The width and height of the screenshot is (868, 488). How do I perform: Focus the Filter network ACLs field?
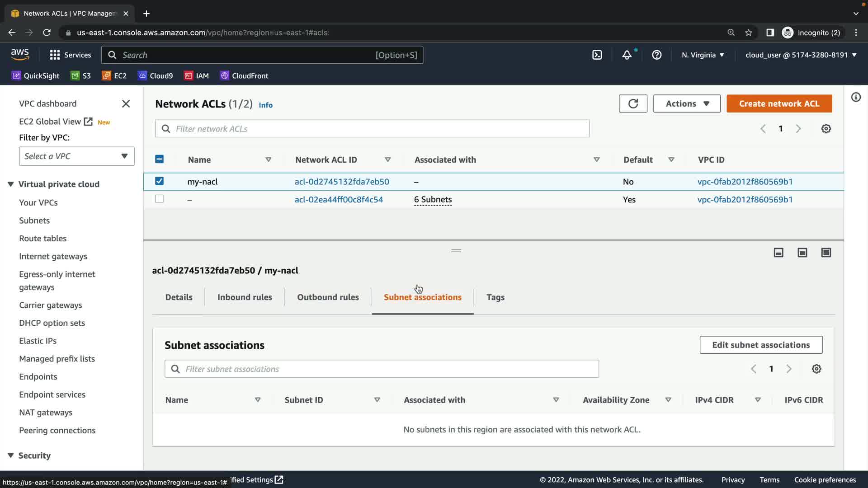pos(372,129)
